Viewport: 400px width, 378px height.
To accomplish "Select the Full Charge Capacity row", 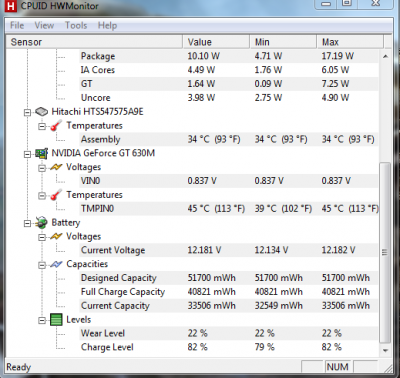I will click(192, 292).
